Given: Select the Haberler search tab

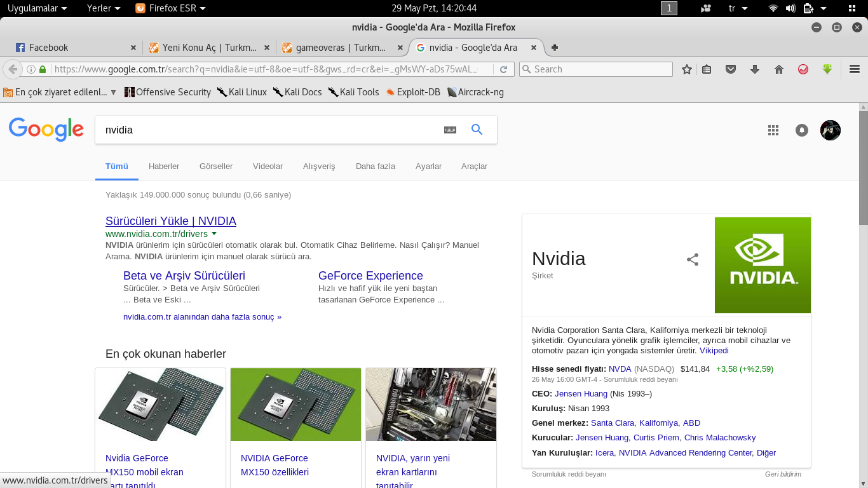Looking at the screenshot, I should pyautogui.click(x=164, y=166).
